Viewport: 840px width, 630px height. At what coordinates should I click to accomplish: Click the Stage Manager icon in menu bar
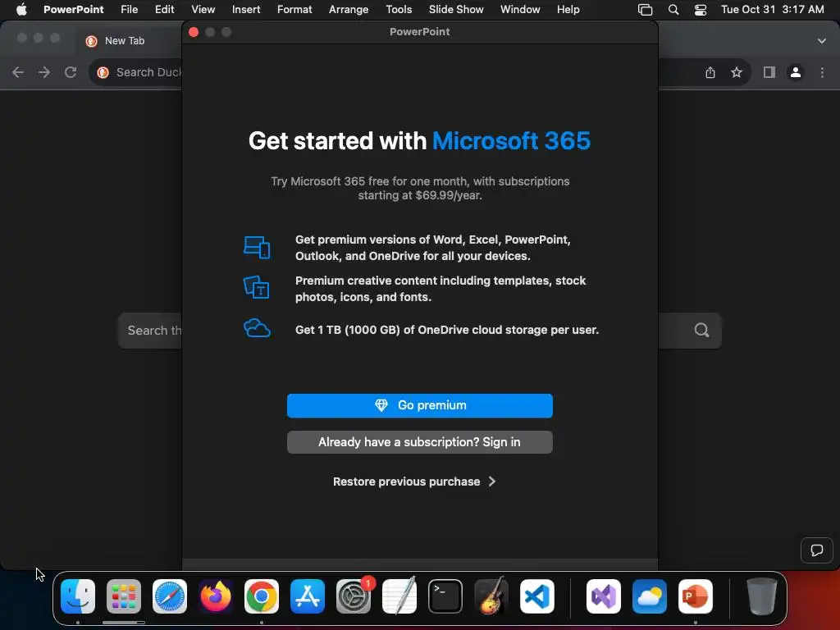(x=645, y=10)
